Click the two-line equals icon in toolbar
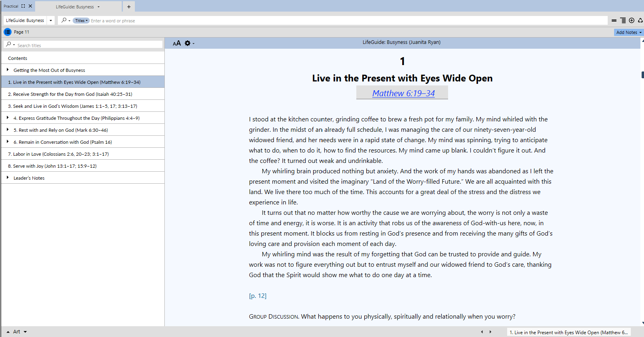This screenshot has width=644, height=337. coord(614,20)
